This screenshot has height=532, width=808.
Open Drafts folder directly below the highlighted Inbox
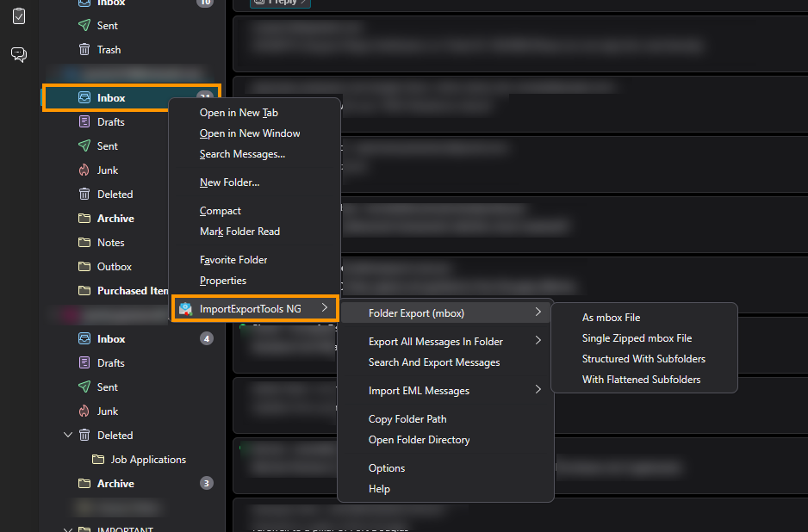tap(111, 122)
